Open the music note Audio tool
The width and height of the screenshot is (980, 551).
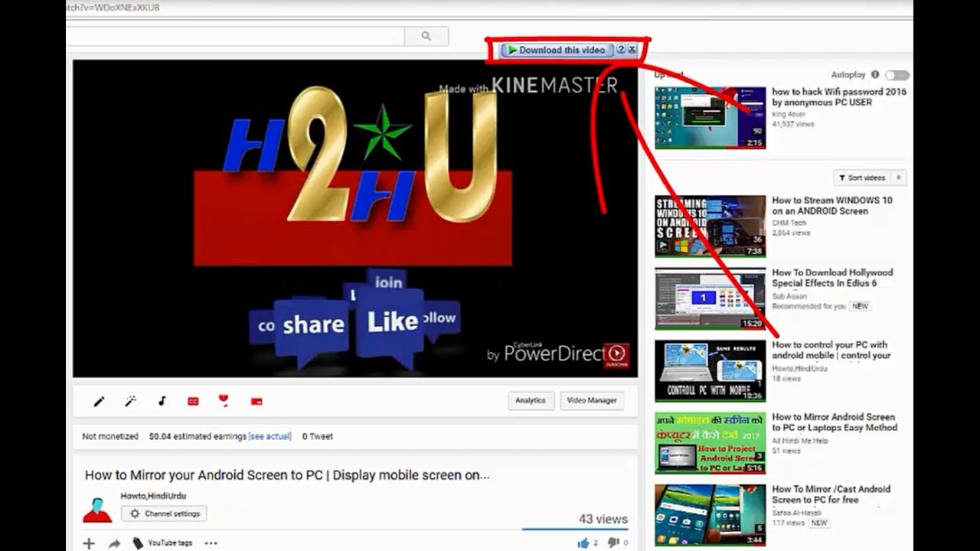(x=162, y=401)
